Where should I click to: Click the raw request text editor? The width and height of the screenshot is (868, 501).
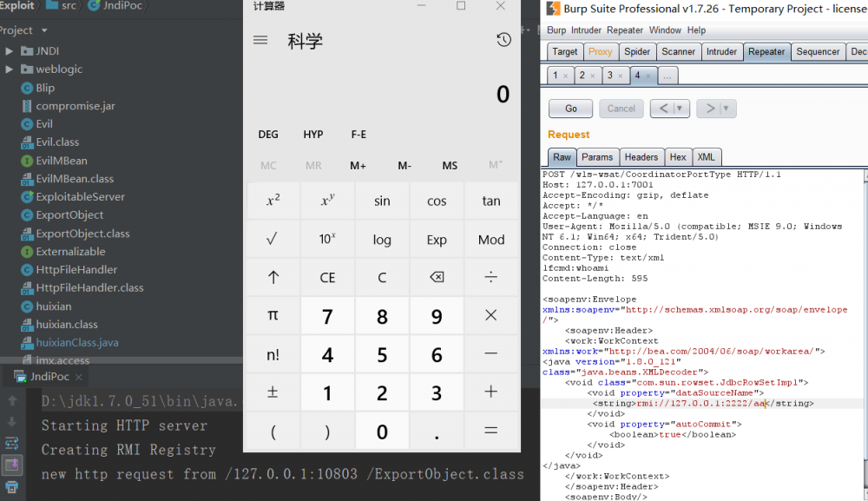702,335
